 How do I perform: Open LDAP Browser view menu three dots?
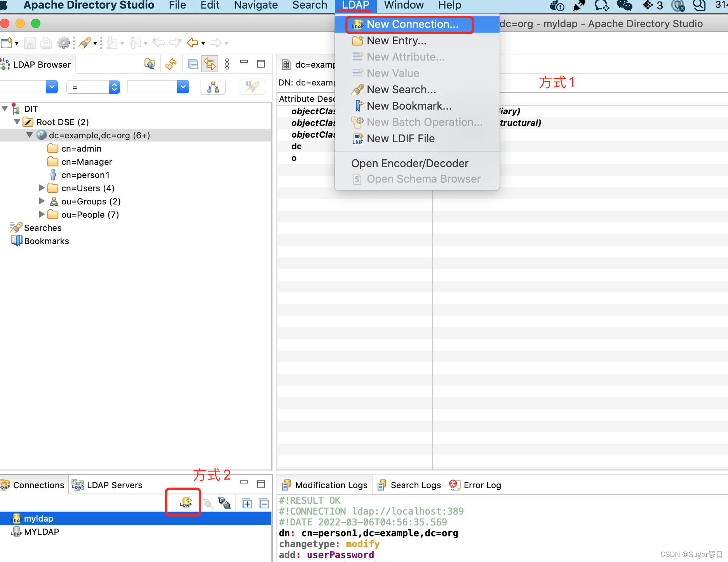click(227, 64)
